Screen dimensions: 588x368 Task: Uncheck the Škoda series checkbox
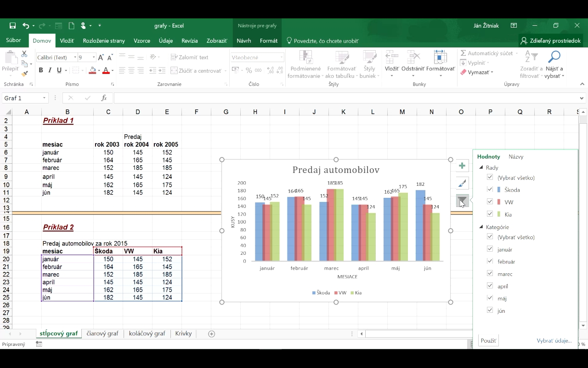tap(490, 189)
